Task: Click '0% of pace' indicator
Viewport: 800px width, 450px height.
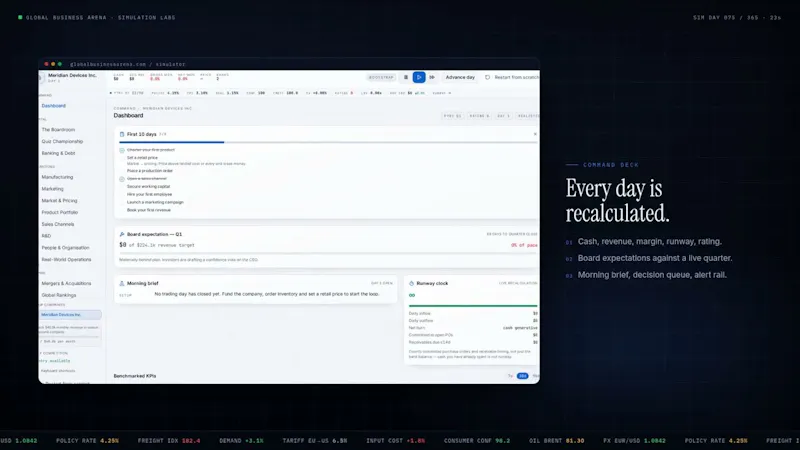Action: (x=524, y=245)
